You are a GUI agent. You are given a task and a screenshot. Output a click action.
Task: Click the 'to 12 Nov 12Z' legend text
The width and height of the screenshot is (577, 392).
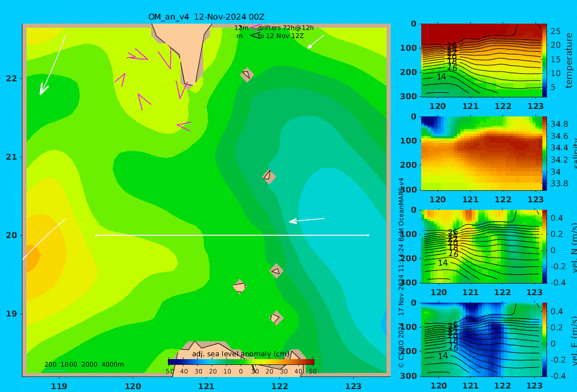[x=280, y=36]
